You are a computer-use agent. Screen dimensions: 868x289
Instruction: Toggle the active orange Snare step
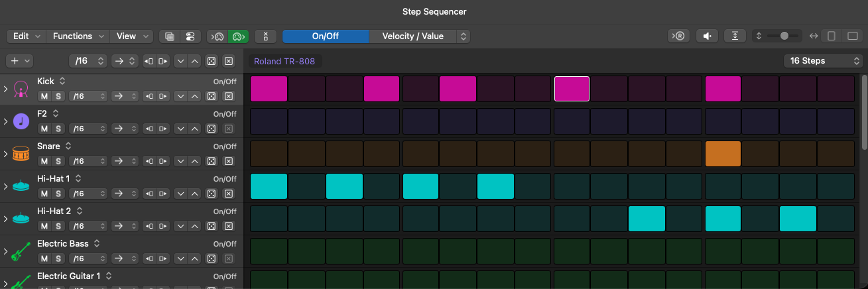tap(723, 154)
